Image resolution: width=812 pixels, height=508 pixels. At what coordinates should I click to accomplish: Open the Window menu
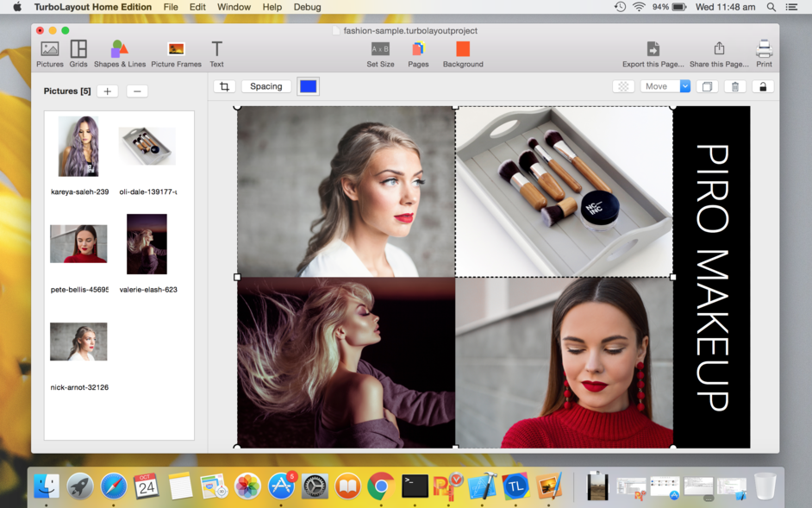point(234,7)
